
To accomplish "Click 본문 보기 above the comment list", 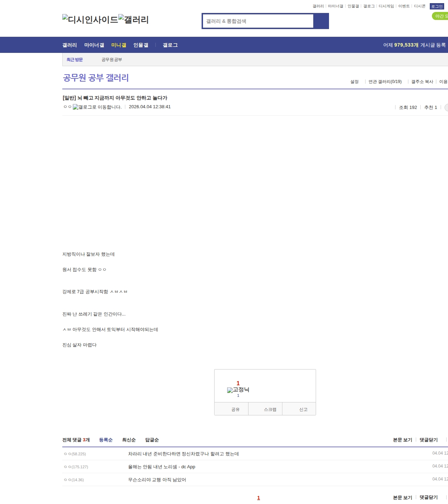I will (402, 440).
